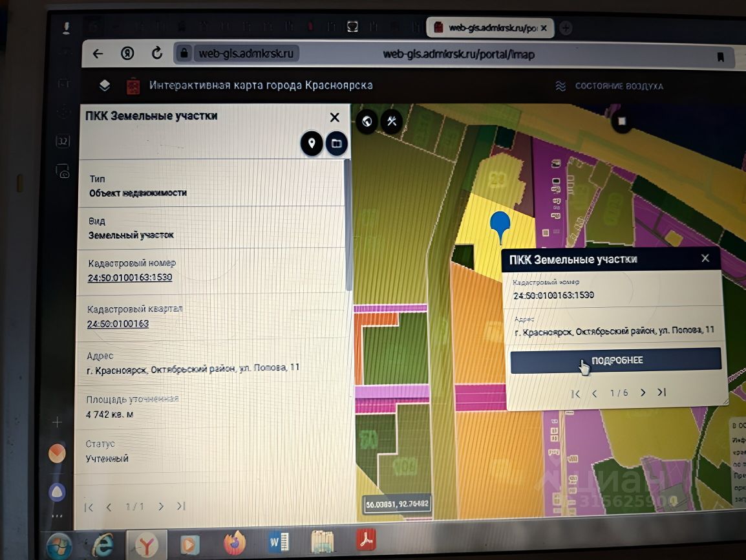Open the map layers icon
Viewport: 746px width, 560px height.
click(105, 85)
